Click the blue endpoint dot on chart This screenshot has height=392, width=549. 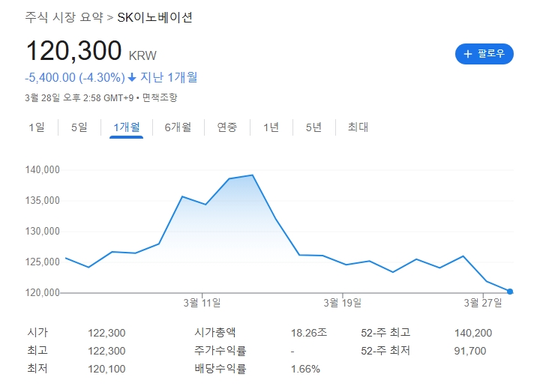[x=510, y=292]
